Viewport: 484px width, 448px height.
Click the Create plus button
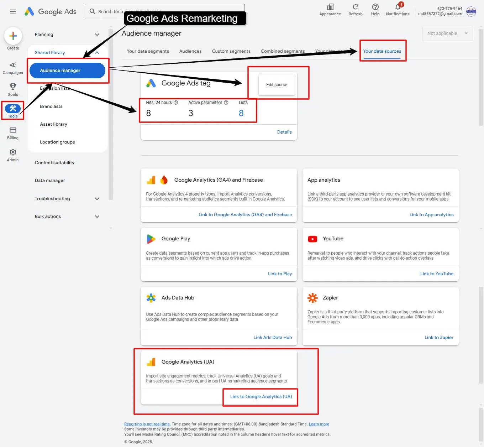tap(13, 36)
